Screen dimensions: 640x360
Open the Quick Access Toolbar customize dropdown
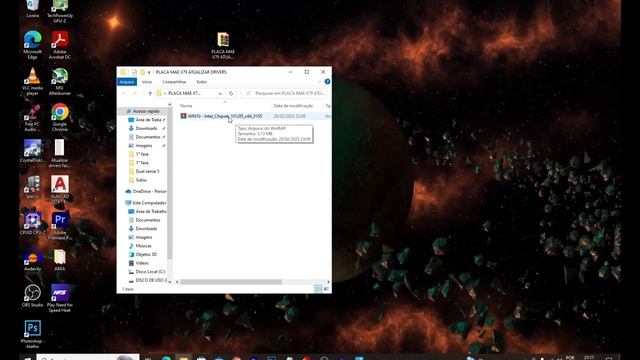(149, 72)
